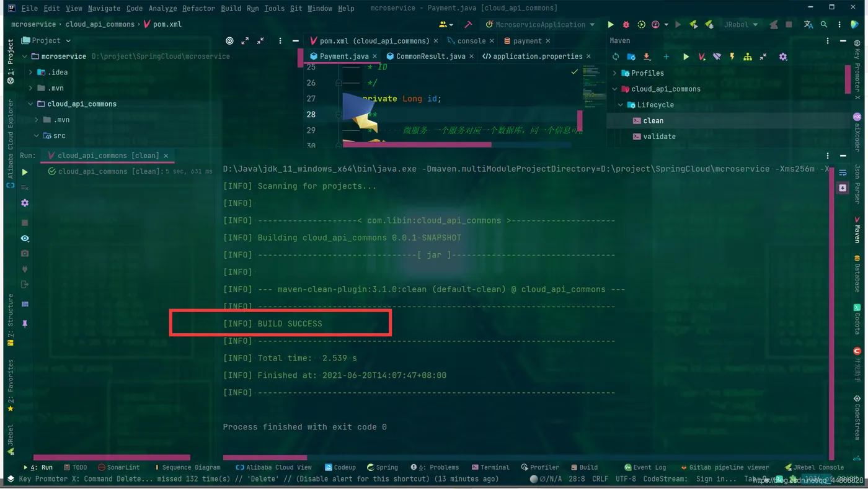Viewport: 868px width, 489px height.
Task: Click the CRLF line separator in status bar
Action: pos(600,479)
